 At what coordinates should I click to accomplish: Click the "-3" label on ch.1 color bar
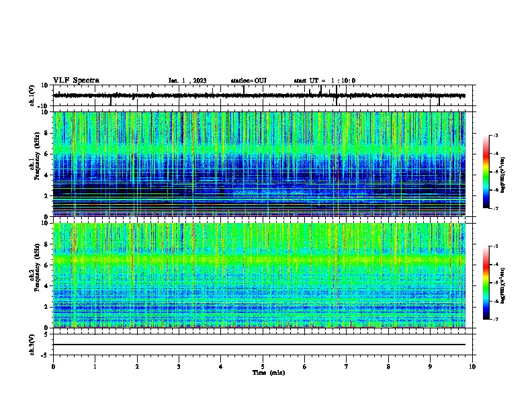coord(496,135)
